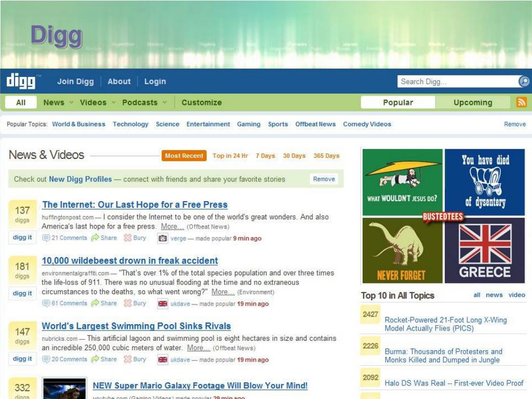Click into the Search Digg field
Screen dimensions: 532x399
tap(458, 82)
